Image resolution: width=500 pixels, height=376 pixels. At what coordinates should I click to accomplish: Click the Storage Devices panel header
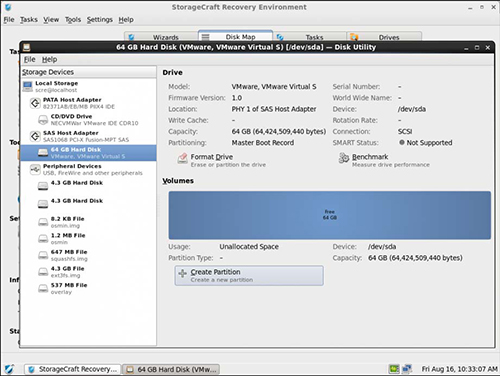(88, 72)
